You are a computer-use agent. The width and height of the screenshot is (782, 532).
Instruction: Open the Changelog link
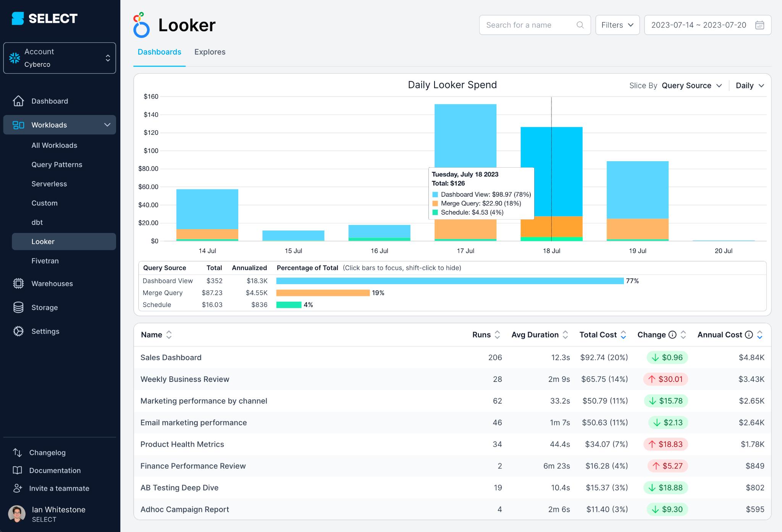47,453
